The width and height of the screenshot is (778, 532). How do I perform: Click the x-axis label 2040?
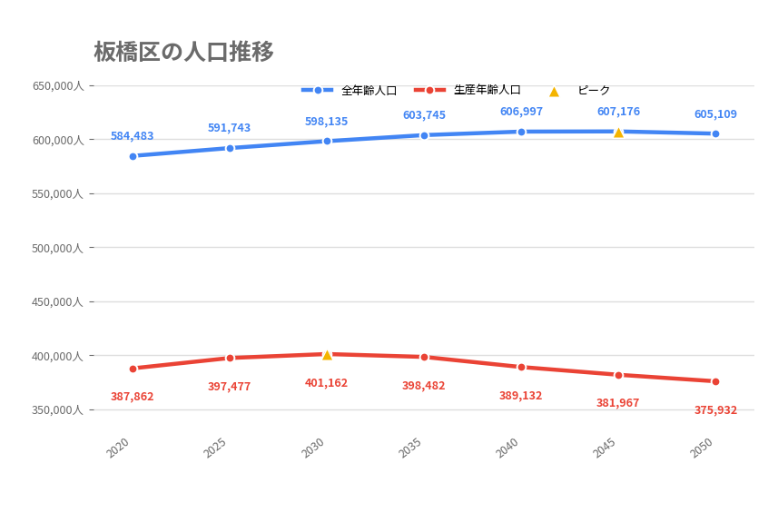click(507, 448)
